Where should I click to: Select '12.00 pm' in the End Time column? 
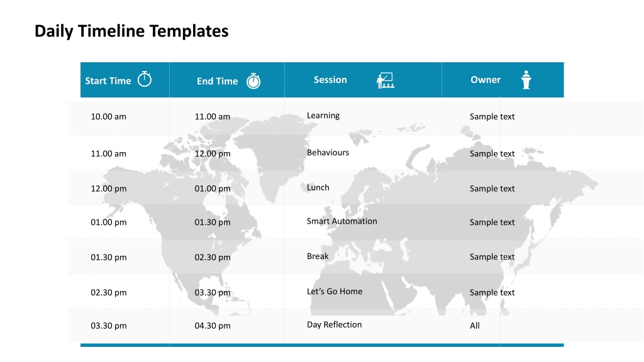(213, 153)
